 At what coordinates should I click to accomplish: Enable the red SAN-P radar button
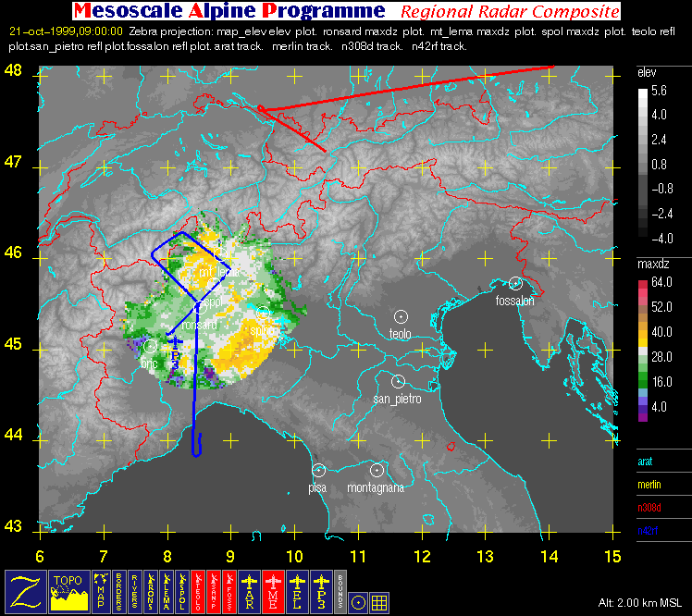pos(214,592)
